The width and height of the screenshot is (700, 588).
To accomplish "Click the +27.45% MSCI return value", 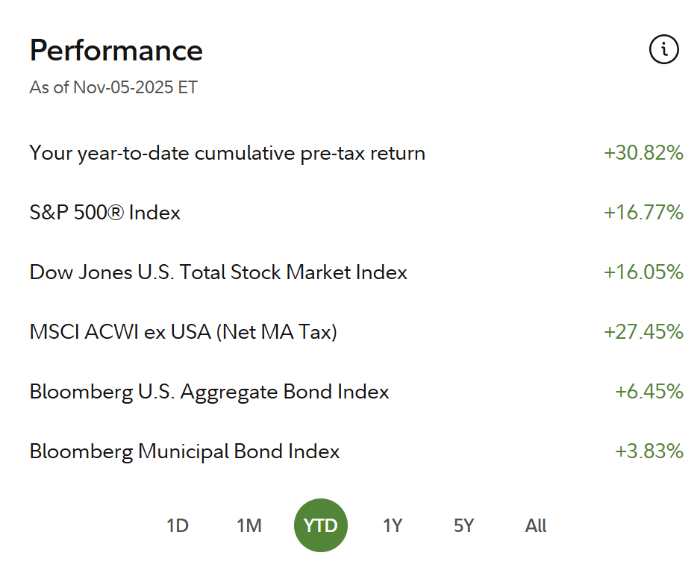I will click(x=643, y=332).
